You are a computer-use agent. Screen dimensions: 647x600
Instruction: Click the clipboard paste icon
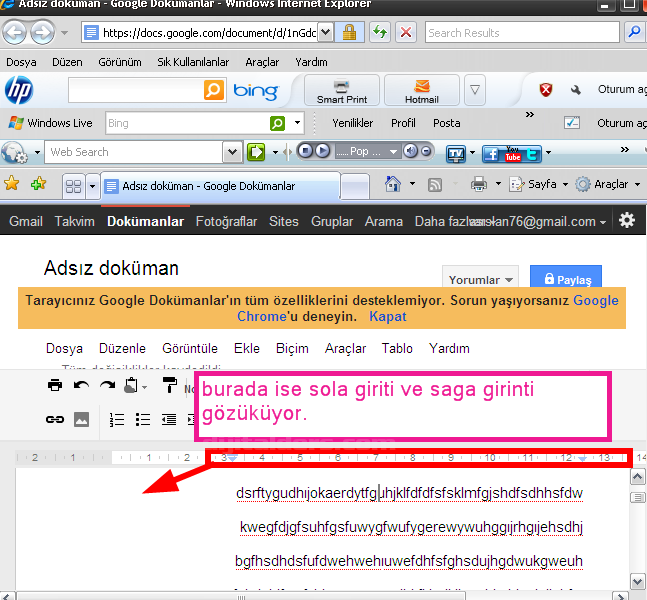point(132,385)
